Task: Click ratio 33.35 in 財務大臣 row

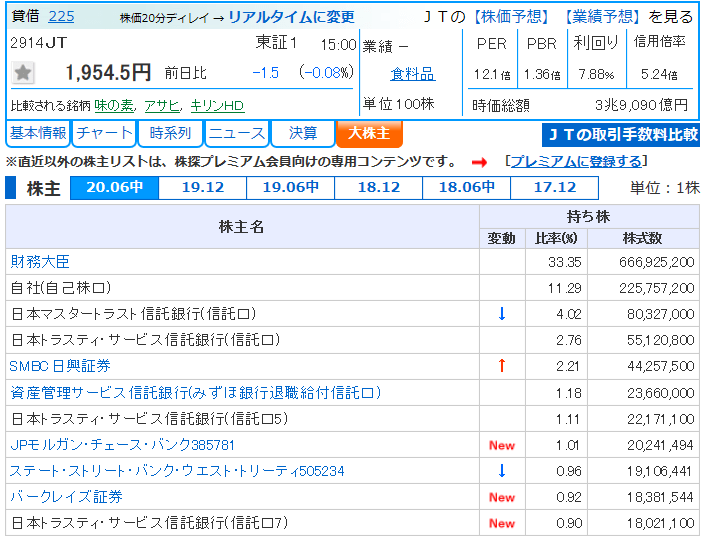Action: 565,262
